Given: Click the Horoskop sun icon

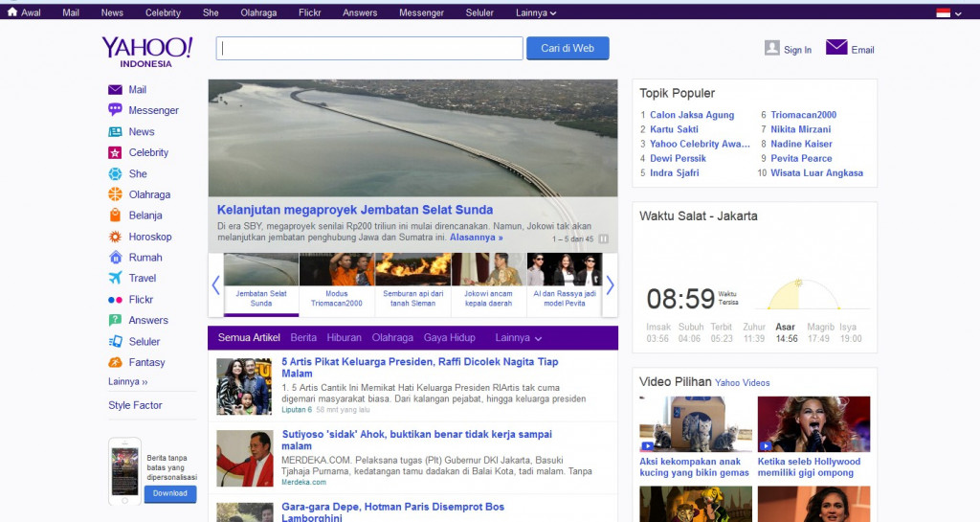Looking at the screenshot, I should tap(115, 237).
